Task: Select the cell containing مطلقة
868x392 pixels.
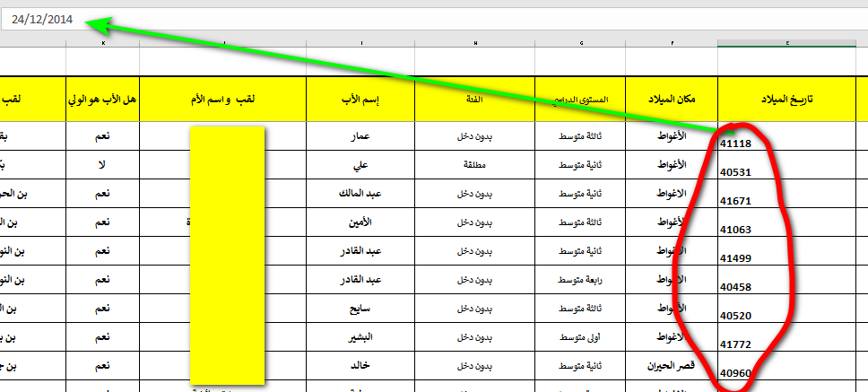Action: 473,165
